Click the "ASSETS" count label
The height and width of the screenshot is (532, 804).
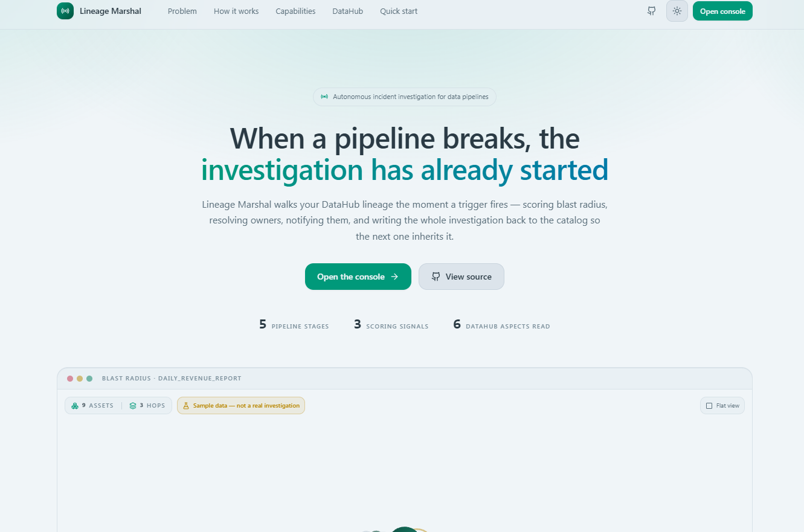point(101,406)
